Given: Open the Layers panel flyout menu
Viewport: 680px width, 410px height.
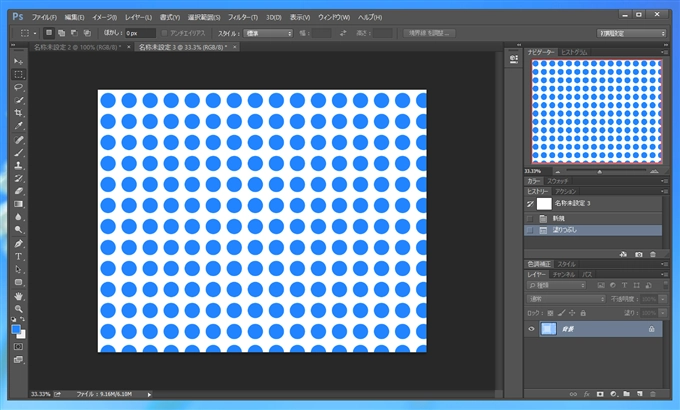Looking at the screenshot, I should (x=664, y=274).
